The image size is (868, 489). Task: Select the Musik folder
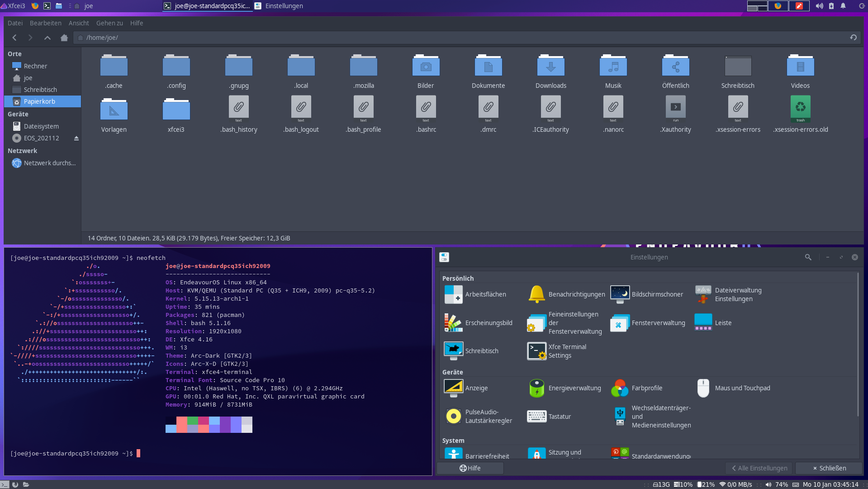click(x=613, y=72)
